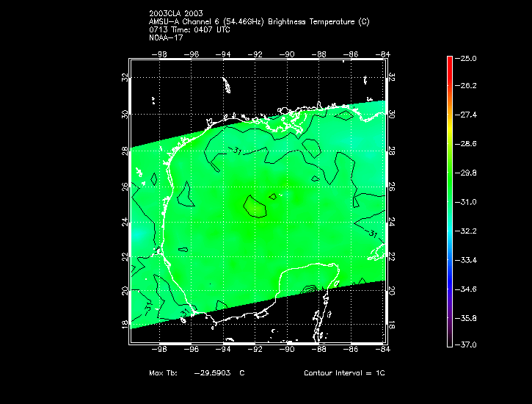532x404 pixels.
Task: Click the 26 latitude label on left axis
Action: pos(125,187)
